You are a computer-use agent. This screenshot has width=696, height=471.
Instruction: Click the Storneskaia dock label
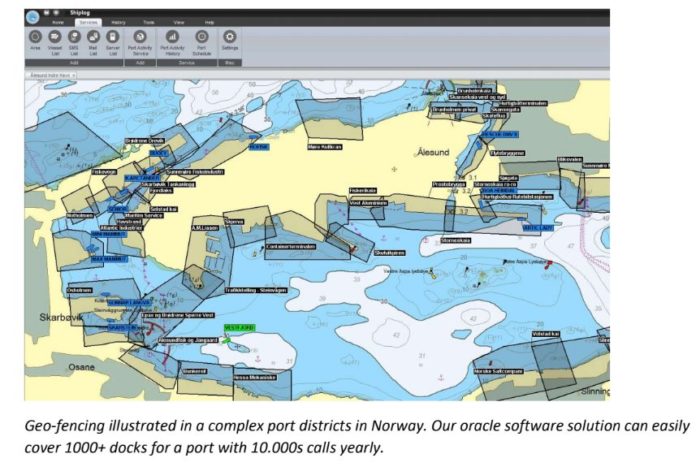click(455, 240)
